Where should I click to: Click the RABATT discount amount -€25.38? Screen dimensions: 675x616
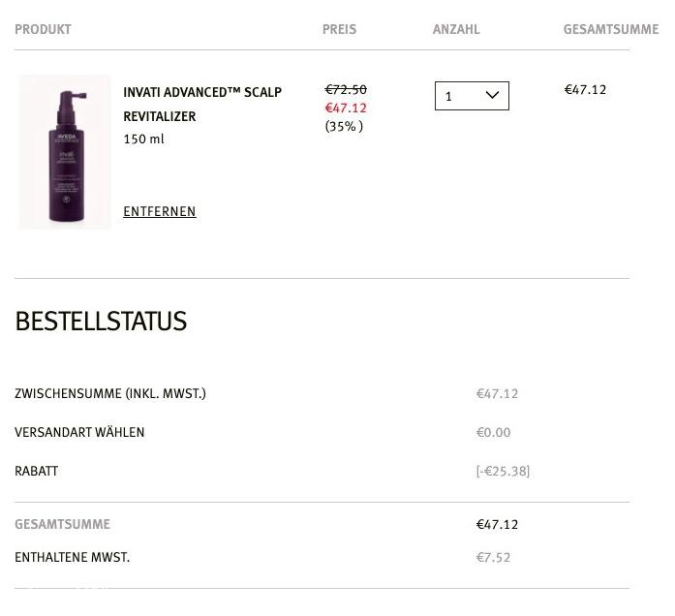(x=503, y=471)
